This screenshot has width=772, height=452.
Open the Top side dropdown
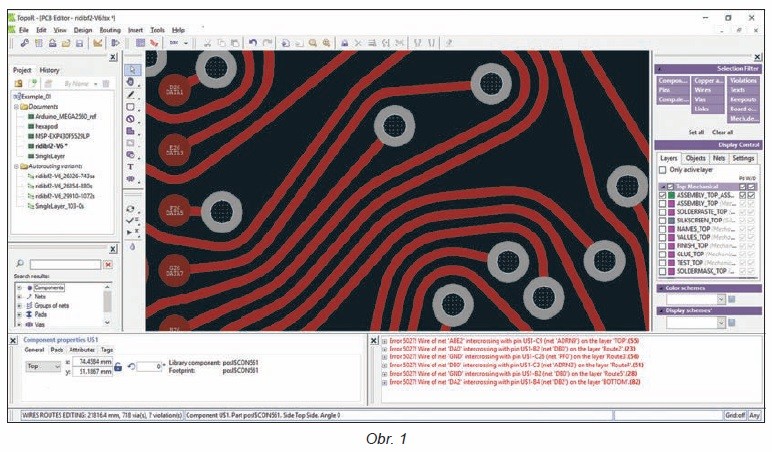coord(43,366)
